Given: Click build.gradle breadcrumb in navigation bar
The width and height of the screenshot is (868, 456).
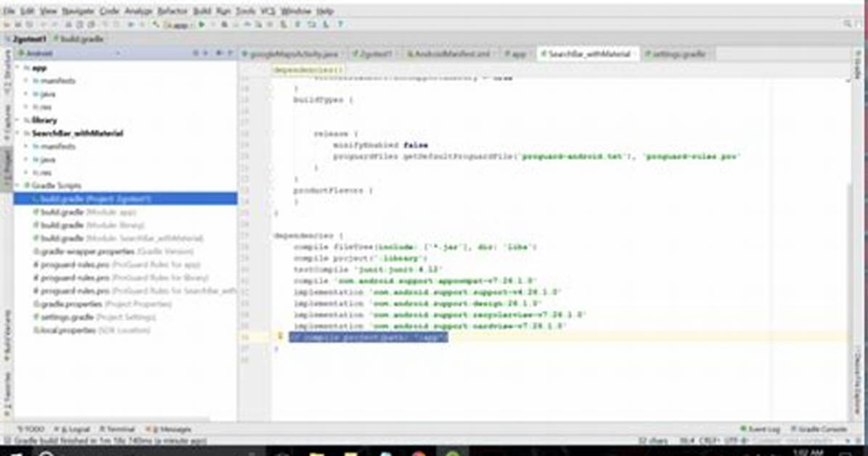Looking at the screenshot, I should [78, 38].
